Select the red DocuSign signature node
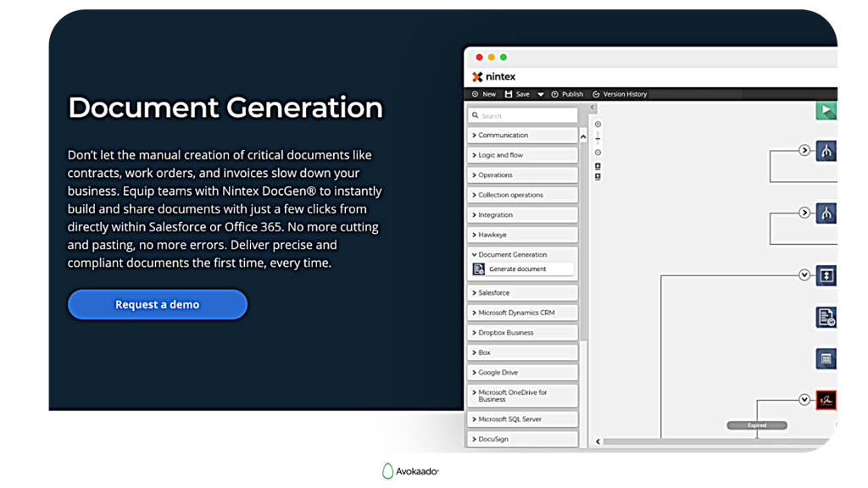This screenshot has width=868, height=488. 826,400
